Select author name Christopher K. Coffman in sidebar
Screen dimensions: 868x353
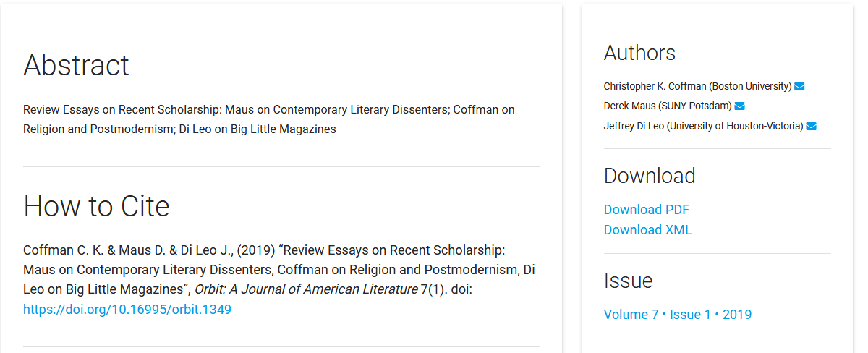tap(654, 86)
